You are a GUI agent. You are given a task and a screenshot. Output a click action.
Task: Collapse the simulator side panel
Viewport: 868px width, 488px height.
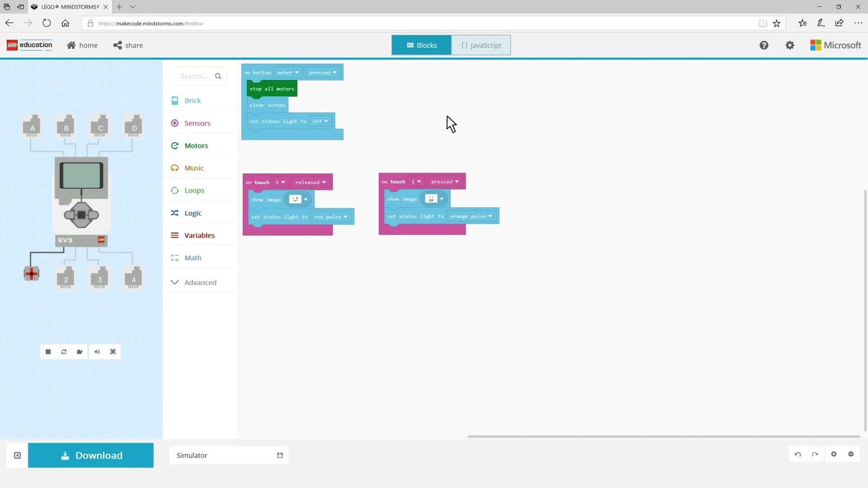tap(17, 455)
